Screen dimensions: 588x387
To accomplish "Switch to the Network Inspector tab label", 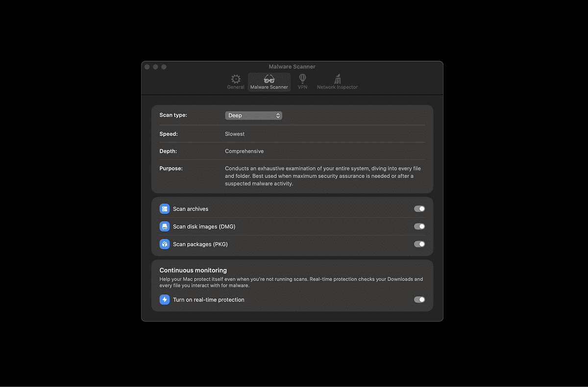I will [337, 87].
